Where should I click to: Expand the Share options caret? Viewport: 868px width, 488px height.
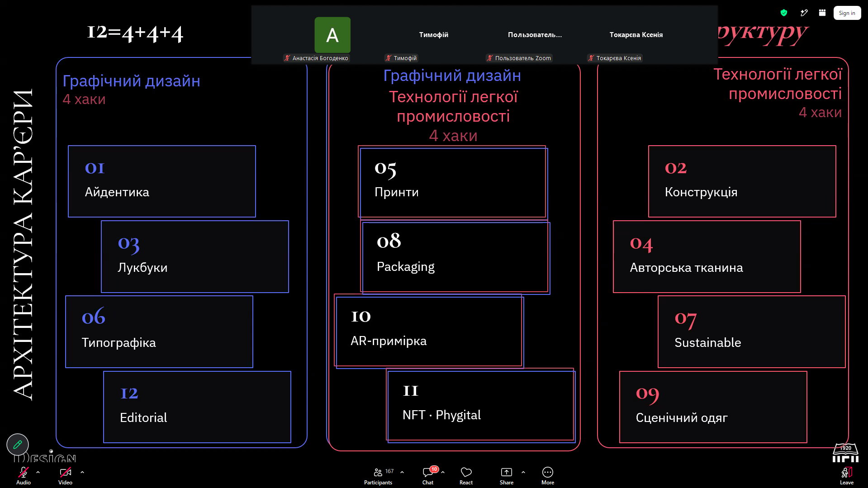(523, 472)
